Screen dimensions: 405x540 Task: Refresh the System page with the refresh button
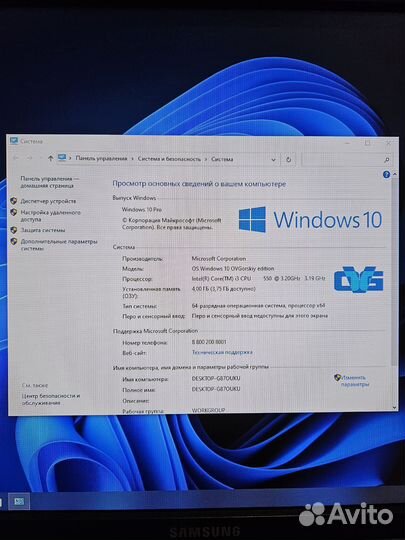pos(289,159)
